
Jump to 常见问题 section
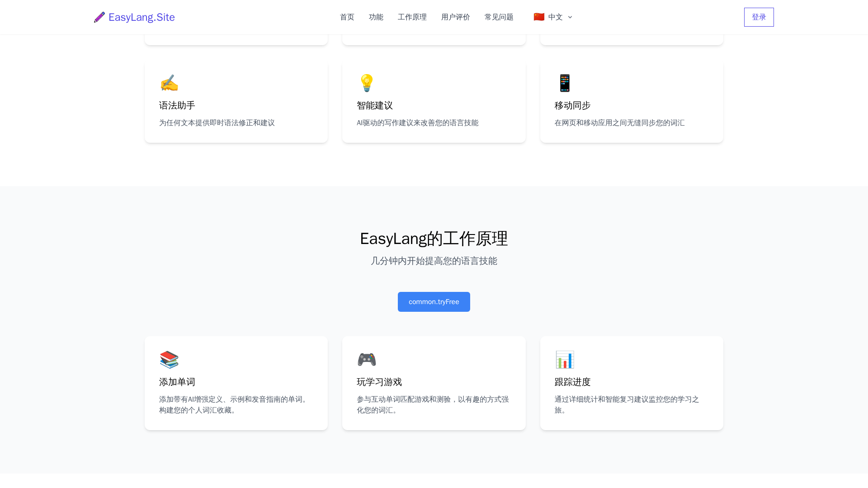point(499,17)
